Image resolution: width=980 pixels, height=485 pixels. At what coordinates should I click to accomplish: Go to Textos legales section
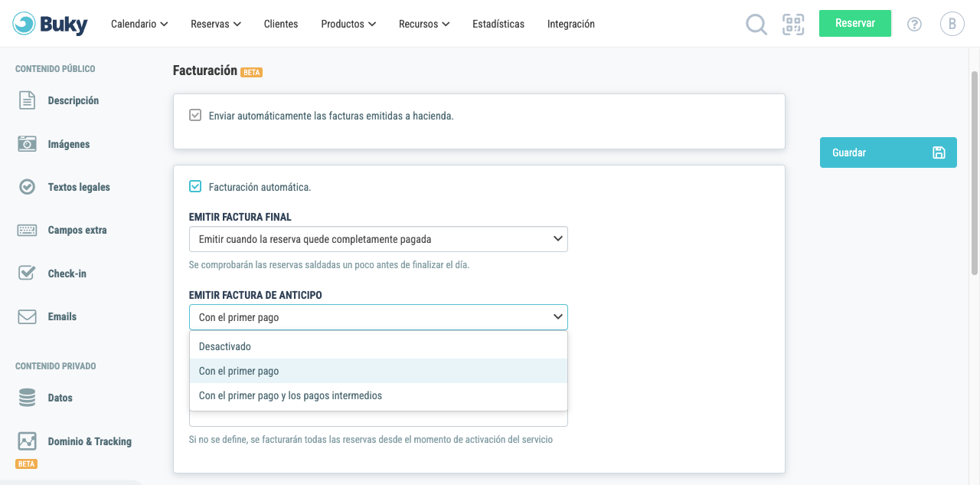(79, 187)
